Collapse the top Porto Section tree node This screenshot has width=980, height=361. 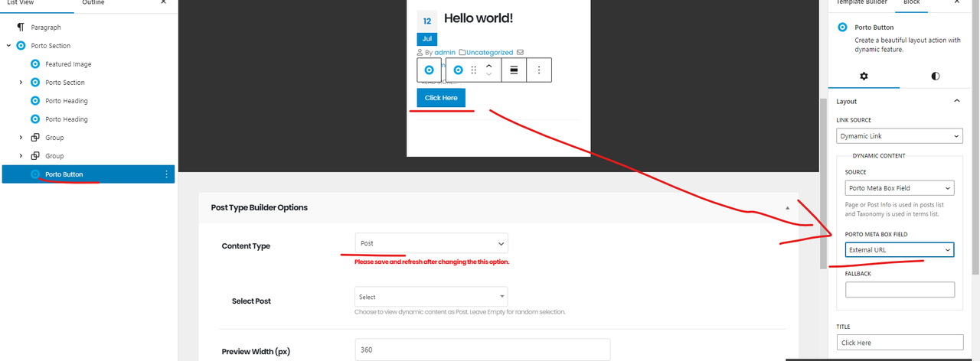pos(8,46)
